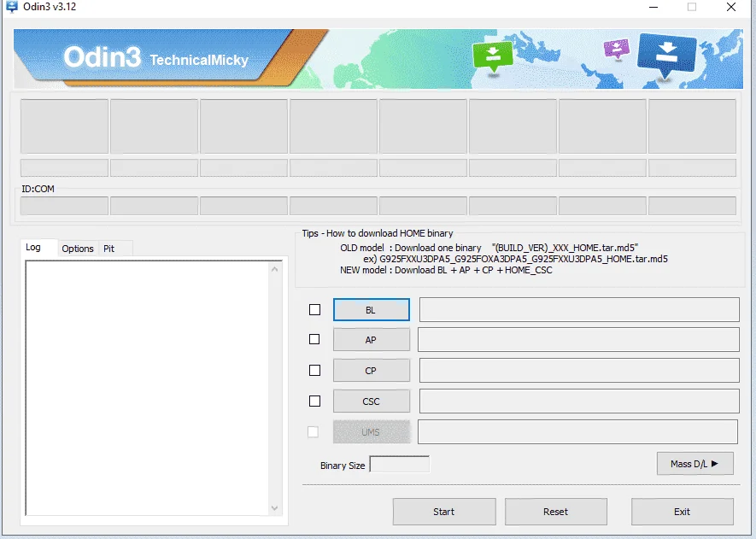Click the log scrollbar down arrow
This screenshot has height=539, width=756.
(x=275, y=508)
